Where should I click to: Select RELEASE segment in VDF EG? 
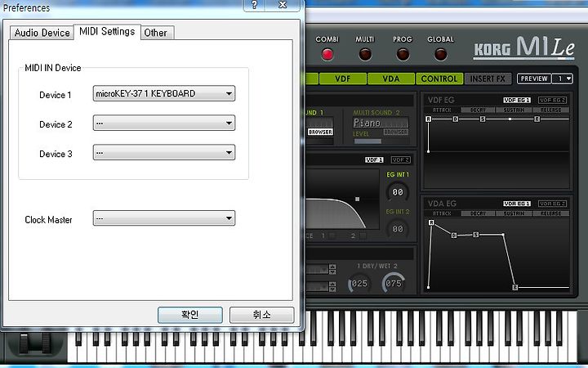[551, 110]
